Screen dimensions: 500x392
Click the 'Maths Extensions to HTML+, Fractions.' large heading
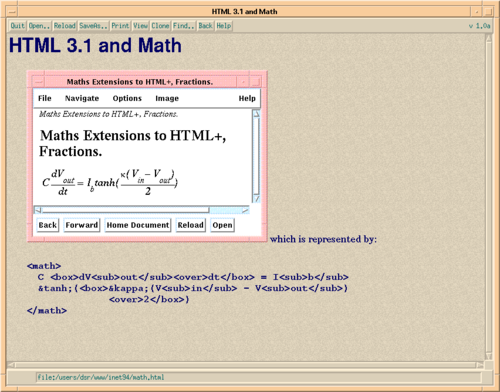coord(133,143)
